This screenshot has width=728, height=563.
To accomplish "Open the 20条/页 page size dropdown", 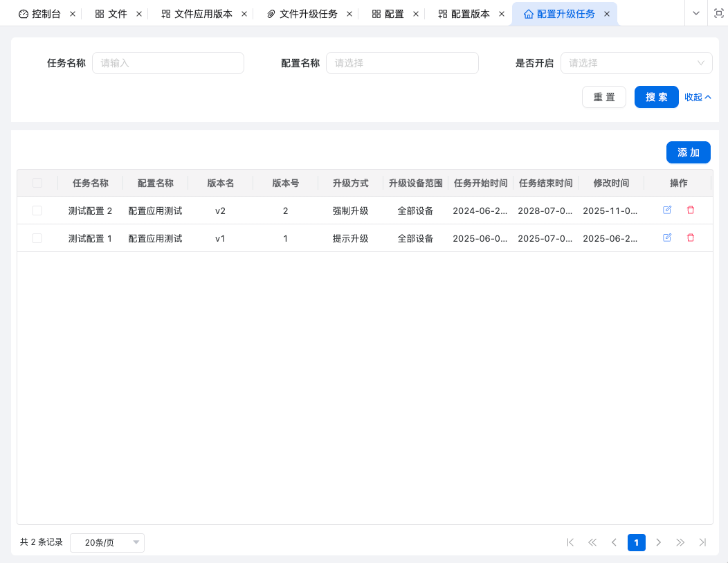I will [x=107, y=543].
